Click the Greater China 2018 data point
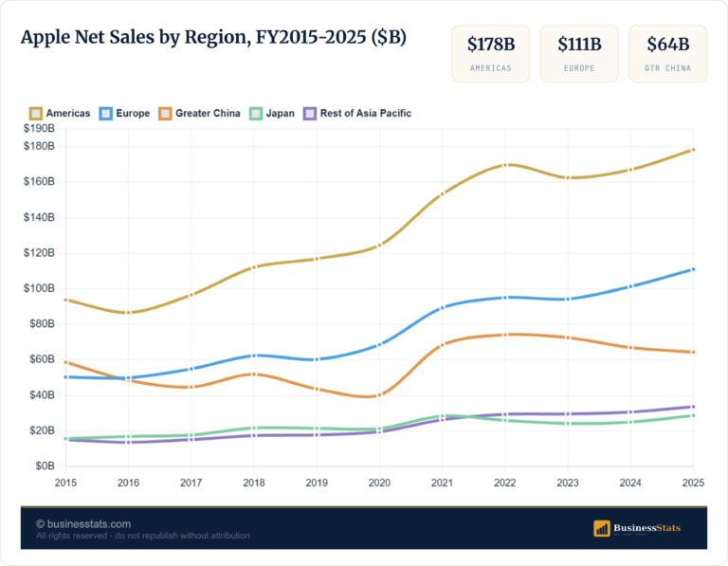 (x=254, y=374)
